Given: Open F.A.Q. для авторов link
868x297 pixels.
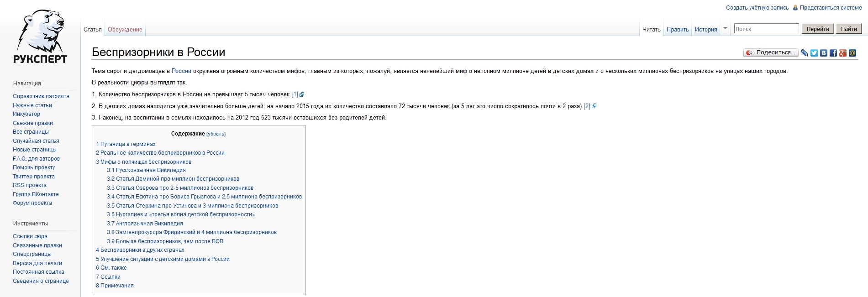Looking at the screenshot, I should [x=36, y=159].
